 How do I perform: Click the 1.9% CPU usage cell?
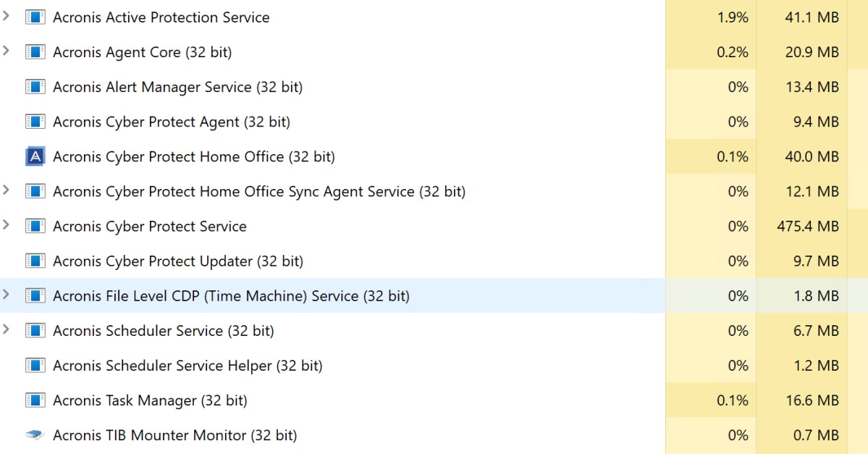click(x=732, y=17)
